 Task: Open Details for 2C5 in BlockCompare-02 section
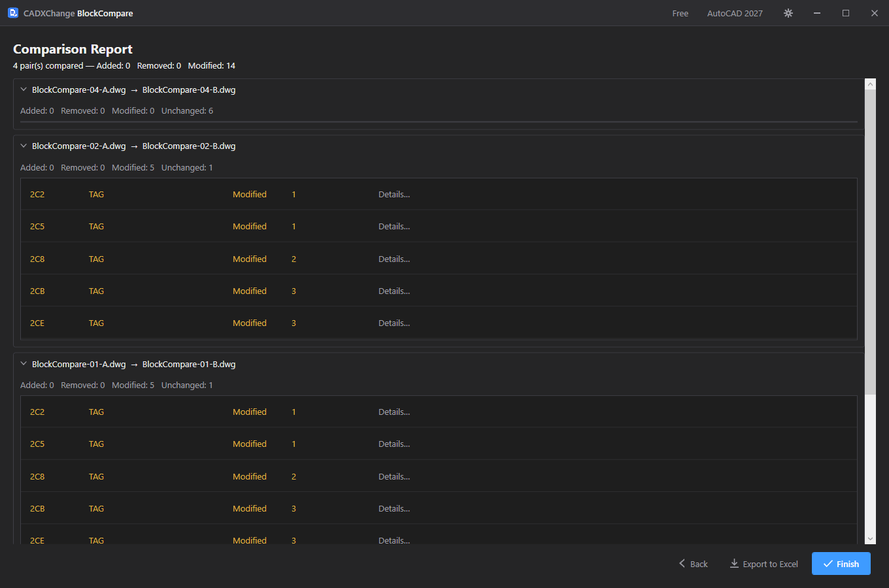394,226
